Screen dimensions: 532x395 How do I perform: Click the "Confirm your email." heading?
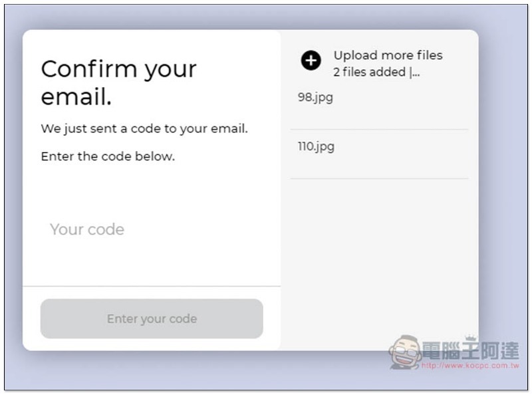pyautogui.click(x=119, y=83)
